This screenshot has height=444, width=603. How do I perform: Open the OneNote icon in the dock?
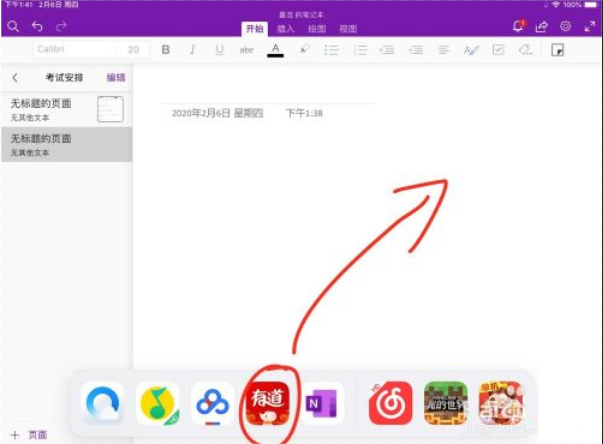point(323,405)
